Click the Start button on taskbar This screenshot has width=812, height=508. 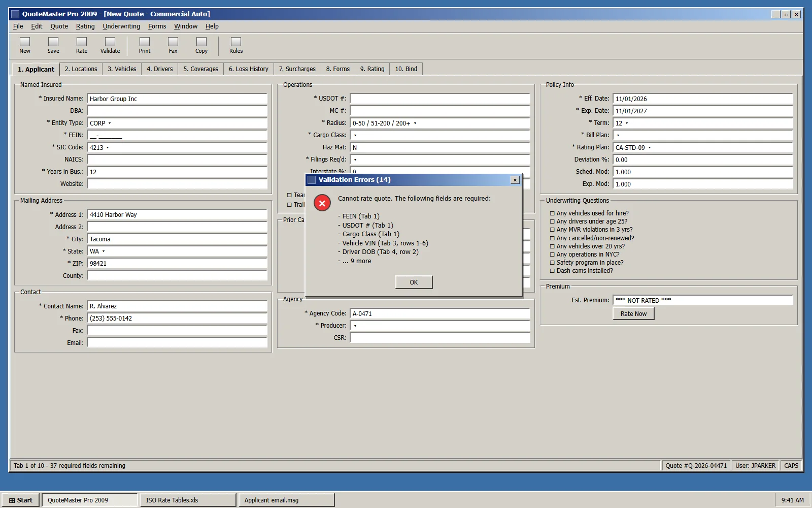click(x=21, y=500)
